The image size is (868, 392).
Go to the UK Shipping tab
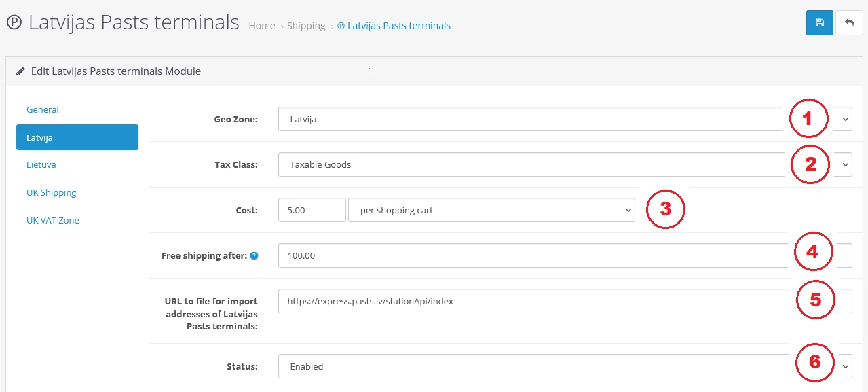point(52,192)
